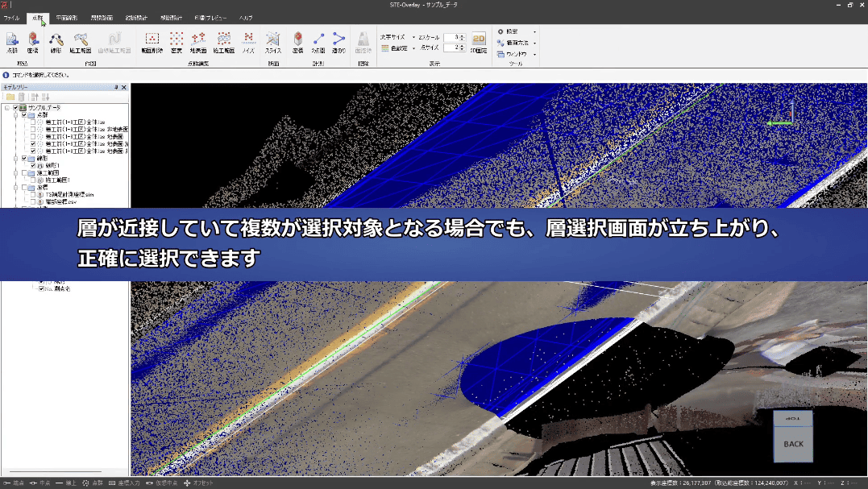Click the 地表面 ground surface tool

point(198,43)
